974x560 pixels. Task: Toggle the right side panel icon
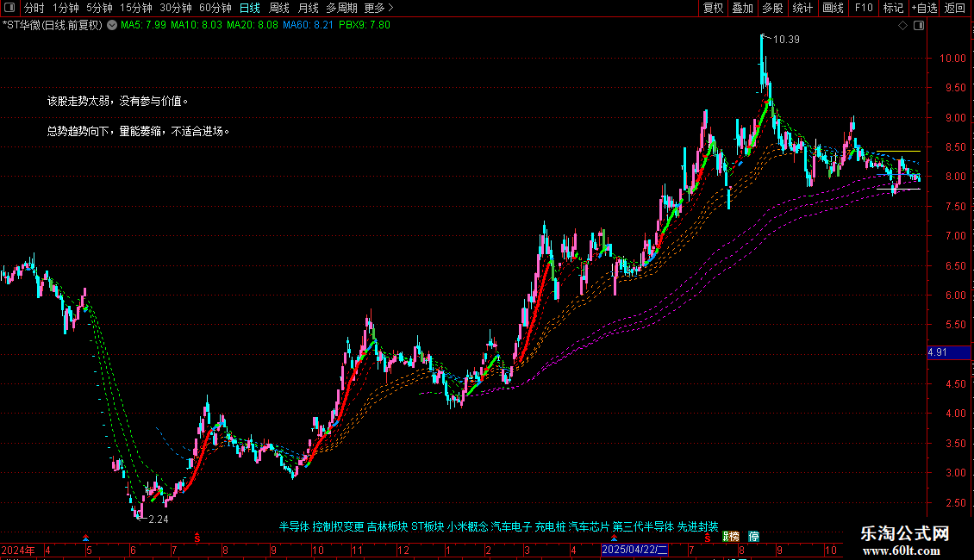coord(919,26)
